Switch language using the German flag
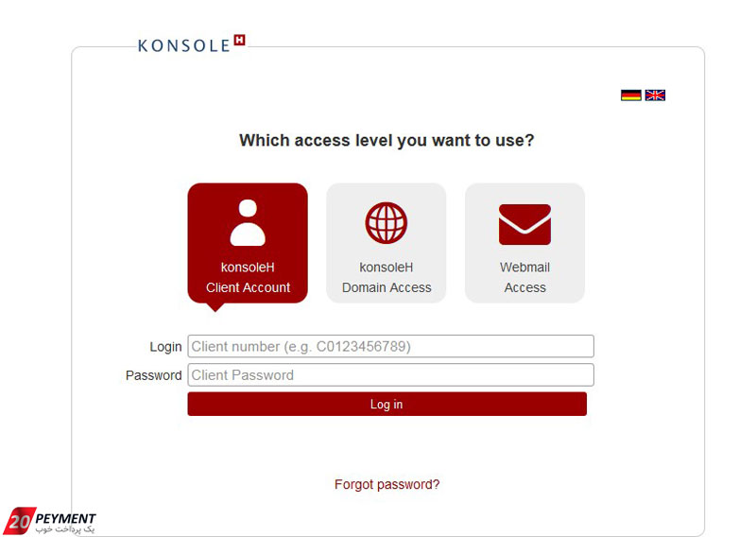Screen dimensions: 756x537 point(630,95)
